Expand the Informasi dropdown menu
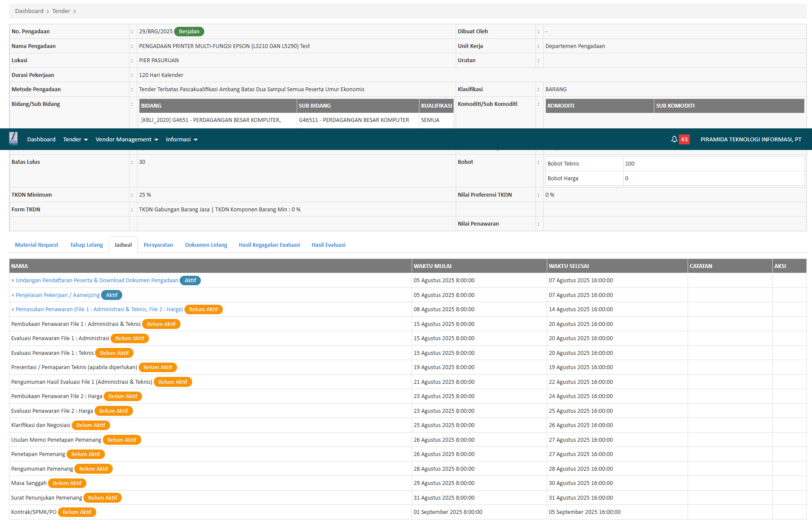Image resolution: width=812 pixels, height=526 pixels. click(181, 139)
